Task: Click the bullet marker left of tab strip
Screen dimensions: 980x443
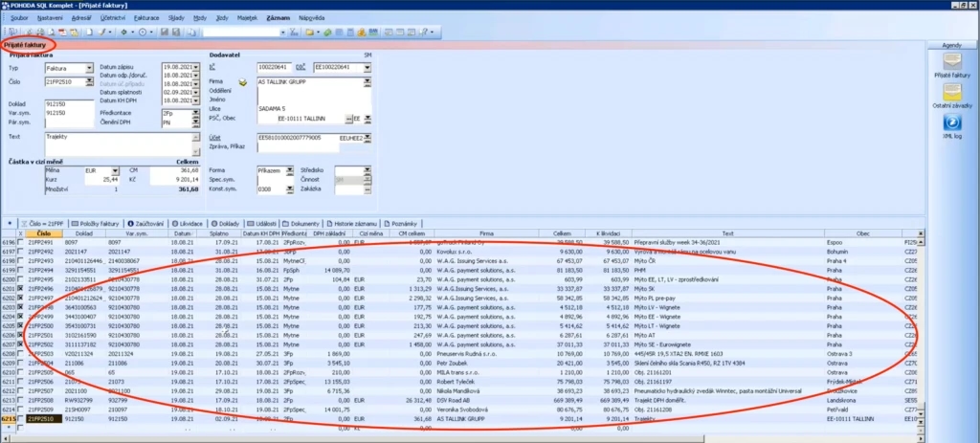Action: point(9,223)
